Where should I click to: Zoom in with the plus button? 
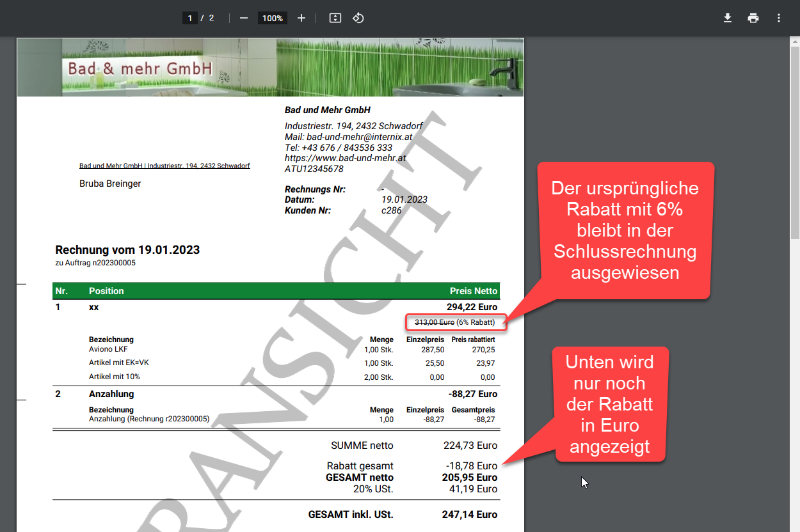coord(301,18)
